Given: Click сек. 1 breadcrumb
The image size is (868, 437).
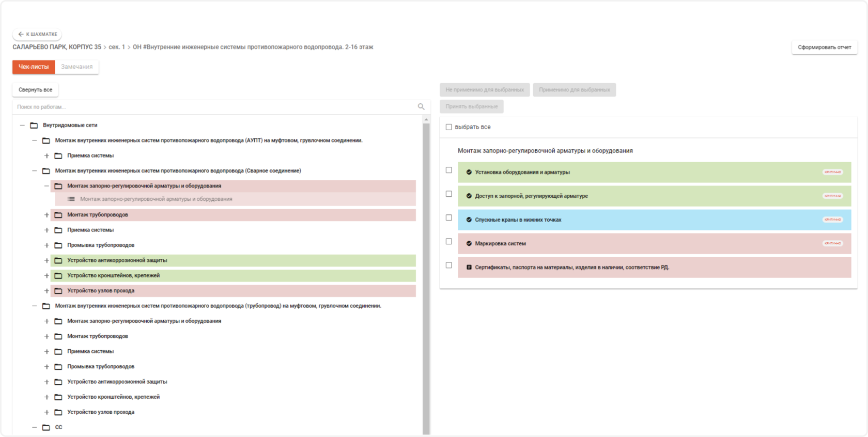Looking at the screenshot, I should (117, 47).
